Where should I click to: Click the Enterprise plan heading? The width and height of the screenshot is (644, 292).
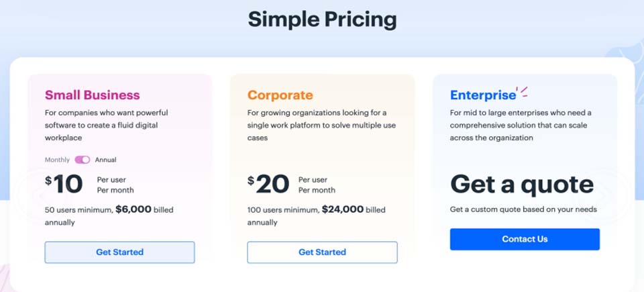coord(483,95)
